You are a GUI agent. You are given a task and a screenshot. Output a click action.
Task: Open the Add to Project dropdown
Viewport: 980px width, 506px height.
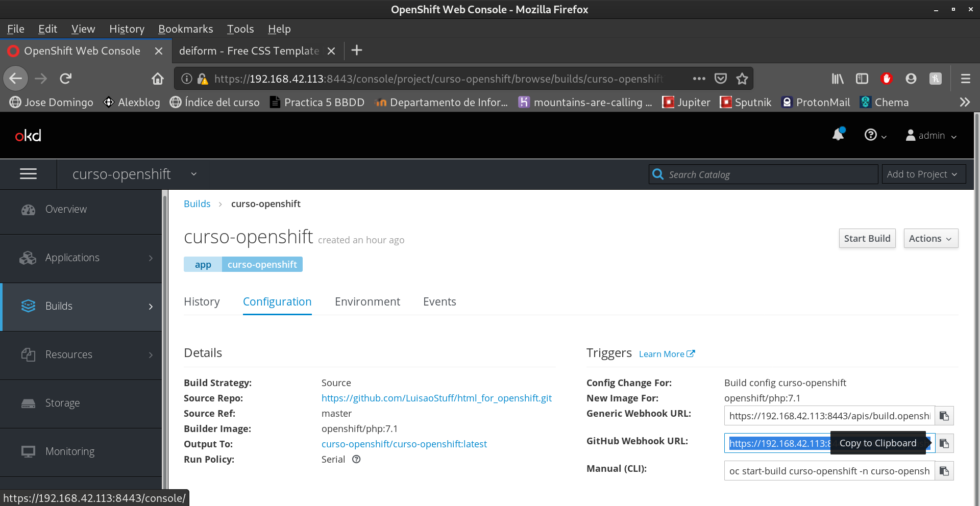coord(923,174)
